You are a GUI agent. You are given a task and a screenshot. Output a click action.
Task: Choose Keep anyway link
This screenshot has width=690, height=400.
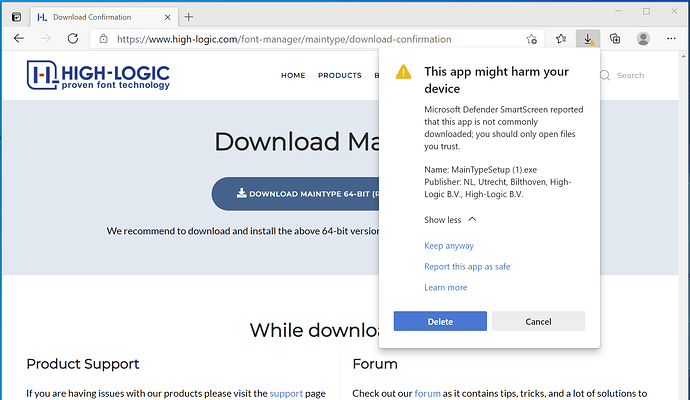449,246
